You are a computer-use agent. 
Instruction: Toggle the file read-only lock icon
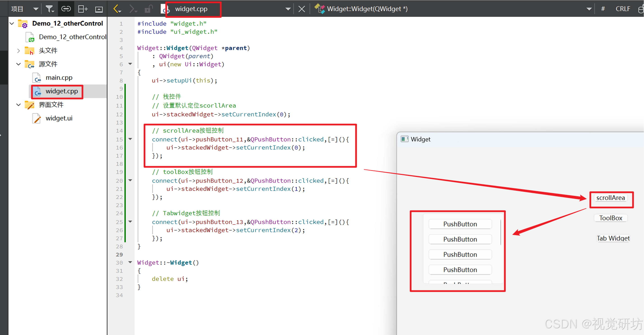[x=148, y=9]
